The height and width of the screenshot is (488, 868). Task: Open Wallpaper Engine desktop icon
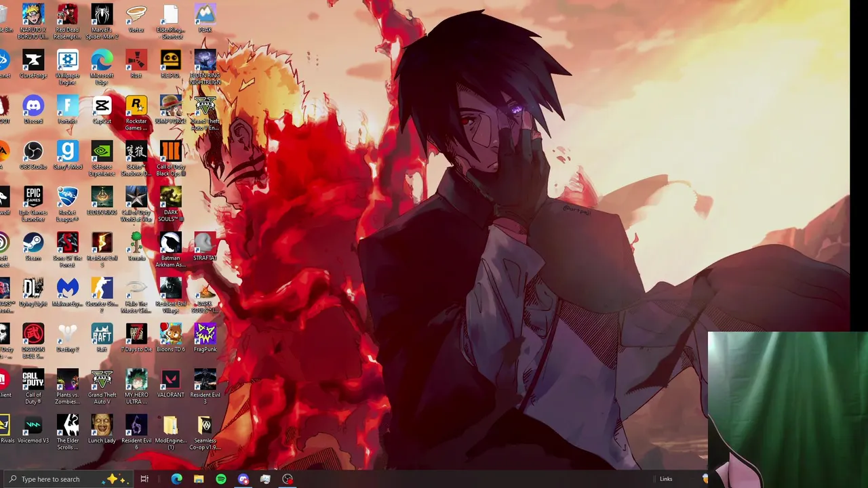pos(67,67)
